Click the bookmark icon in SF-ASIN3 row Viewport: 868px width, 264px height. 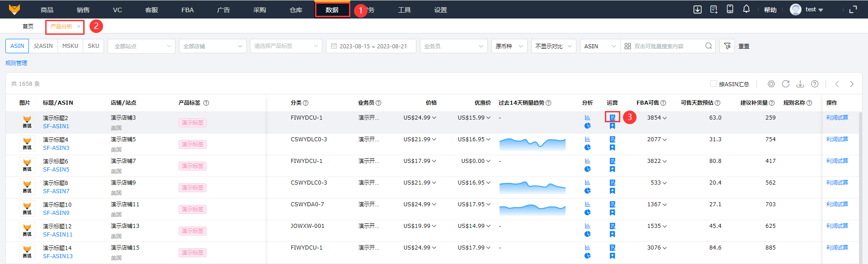click(612, 148)
